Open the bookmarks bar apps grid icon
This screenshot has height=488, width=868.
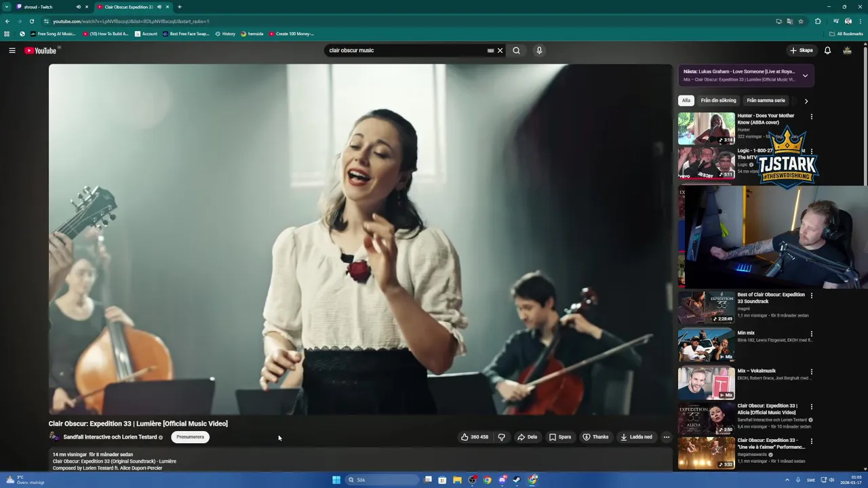pyautogui.click(x=7, y=34)
